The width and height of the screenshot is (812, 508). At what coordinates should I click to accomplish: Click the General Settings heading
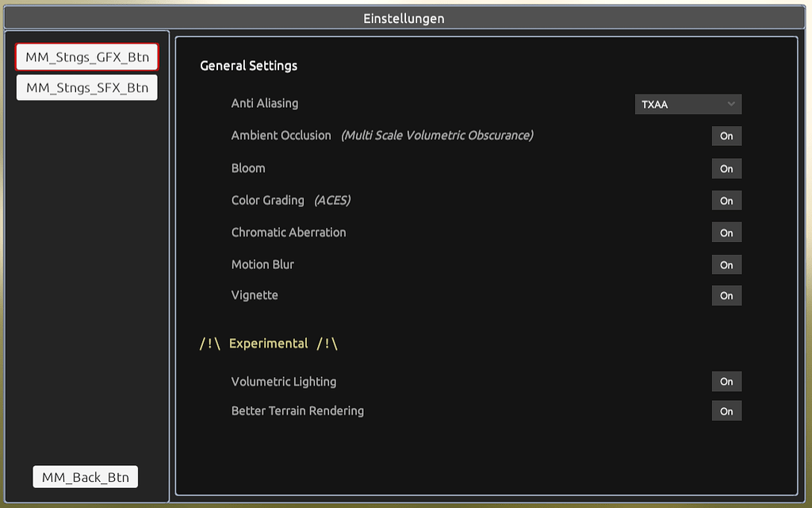pos(247,66)
